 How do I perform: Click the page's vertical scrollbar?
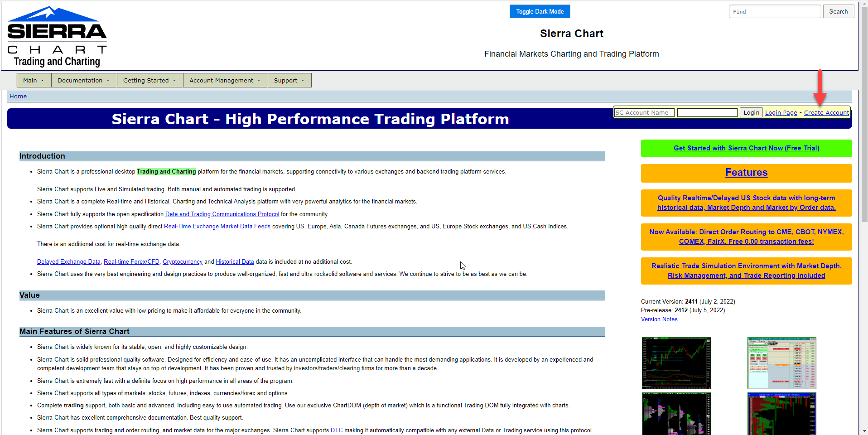click(x=863, y=136)
